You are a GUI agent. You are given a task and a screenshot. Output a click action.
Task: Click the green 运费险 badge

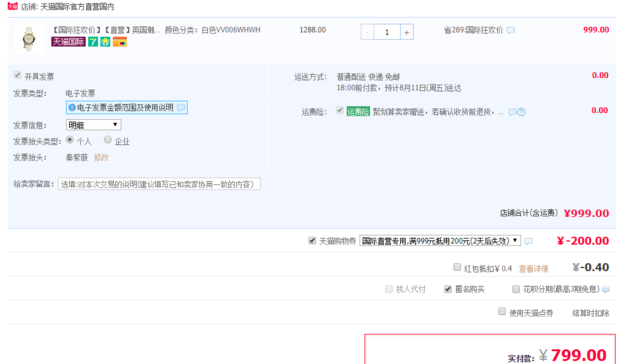tap(358, 112)
